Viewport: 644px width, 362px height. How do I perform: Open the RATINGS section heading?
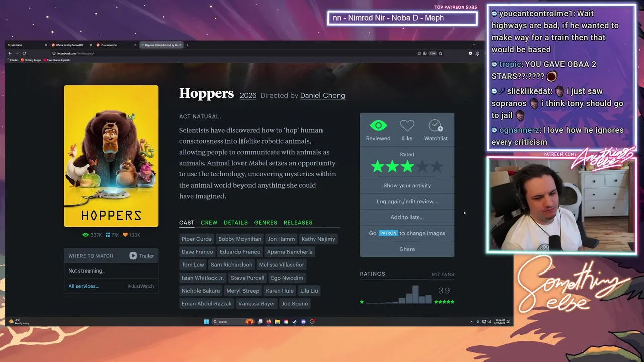pyautogui.click(x=373, y=274)
